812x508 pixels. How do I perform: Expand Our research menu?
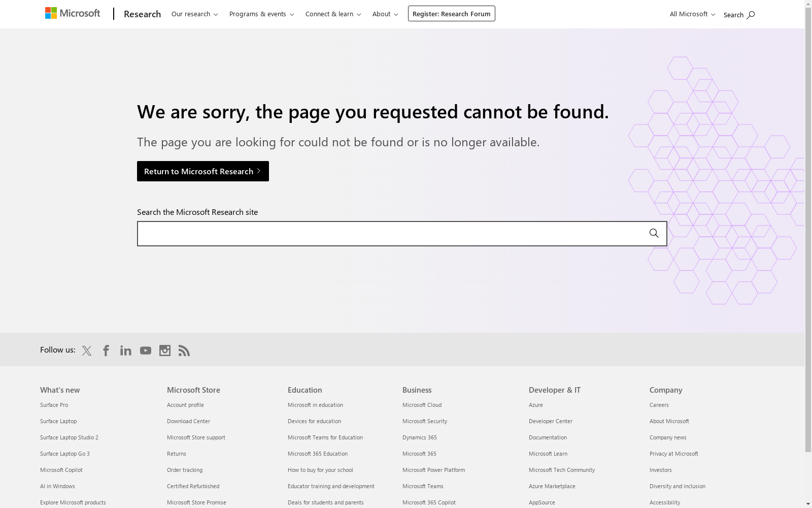pos(195,14)
